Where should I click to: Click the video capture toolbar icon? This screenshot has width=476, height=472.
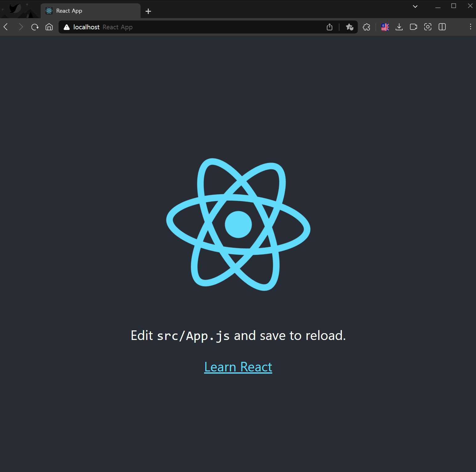pos(413,27)
